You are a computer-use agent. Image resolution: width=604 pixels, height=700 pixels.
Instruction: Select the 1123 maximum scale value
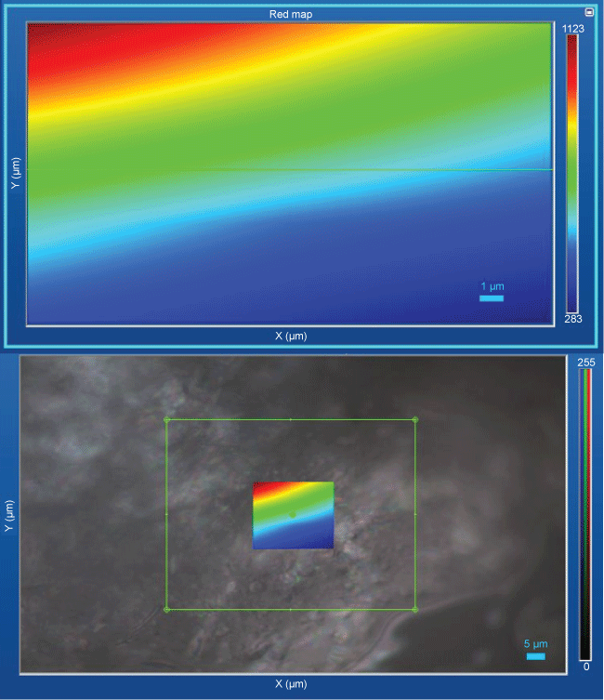573,29
